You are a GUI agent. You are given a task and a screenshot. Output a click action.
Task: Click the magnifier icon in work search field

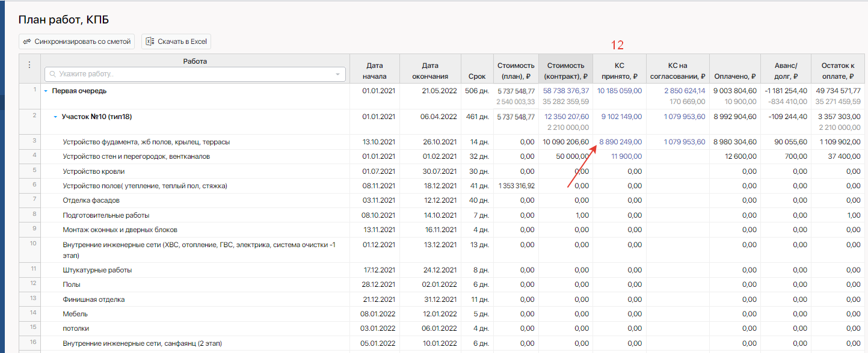coord(52,75)
